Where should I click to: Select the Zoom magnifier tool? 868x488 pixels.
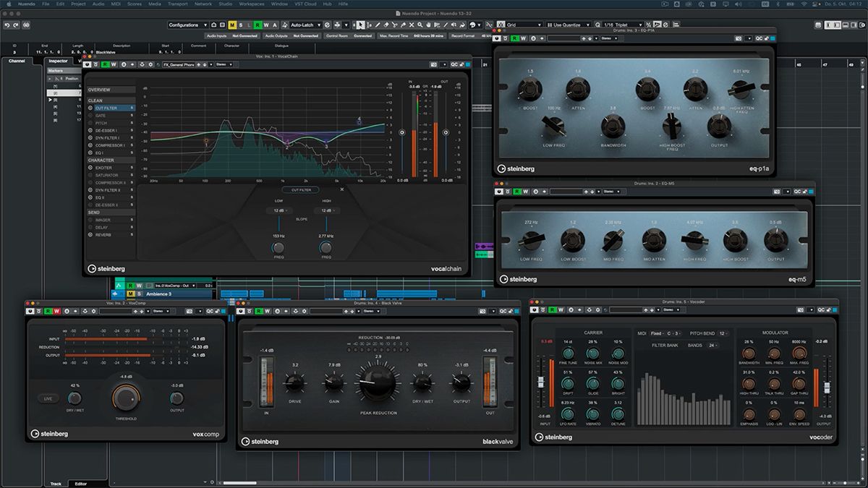[420, 25]
